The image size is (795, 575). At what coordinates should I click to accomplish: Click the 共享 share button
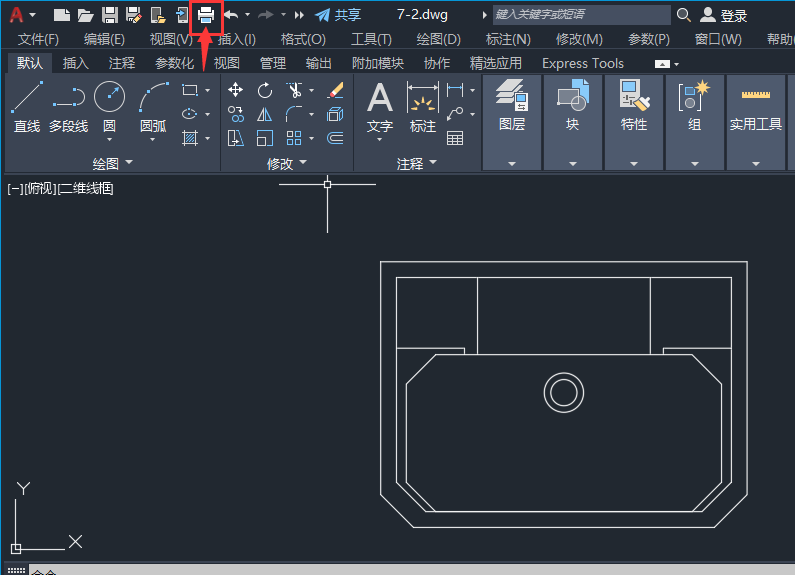[x=338, y=15]
